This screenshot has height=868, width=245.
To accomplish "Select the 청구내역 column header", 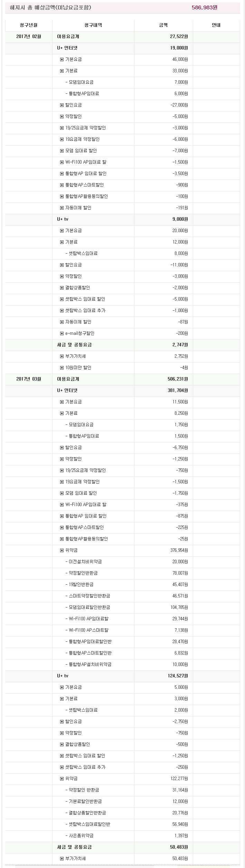I will point(93,25).
